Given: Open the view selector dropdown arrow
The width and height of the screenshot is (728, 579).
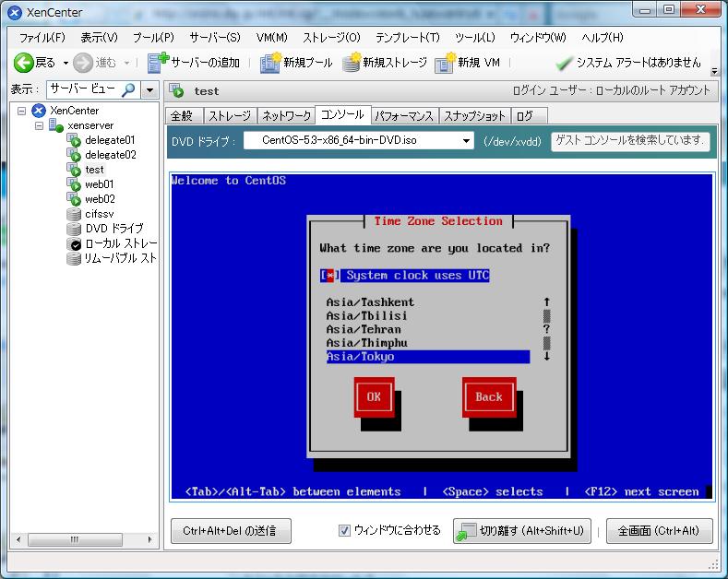Looking at the screenshot, I should pyautogui.click(x=149, y=89).
